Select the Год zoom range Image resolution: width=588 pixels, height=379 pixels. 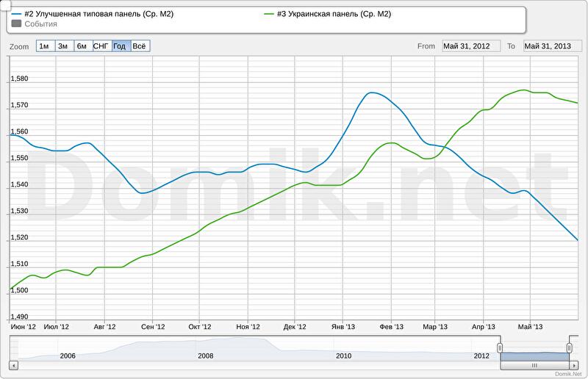121,46
